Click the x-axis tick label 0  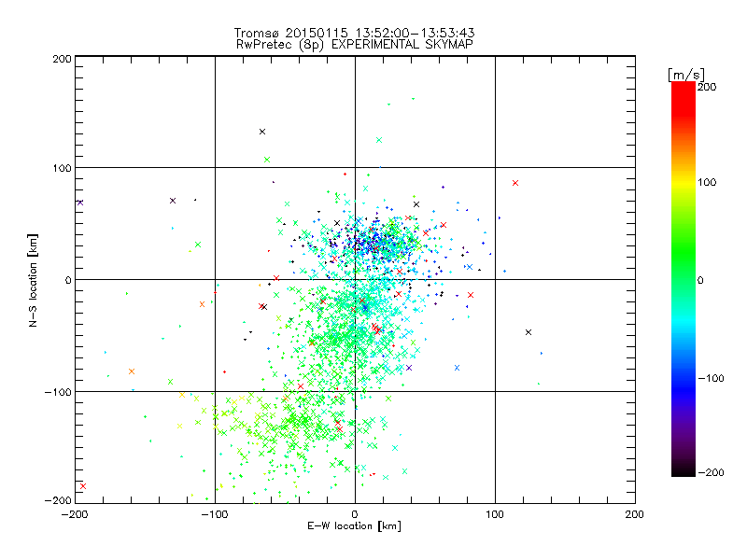tap(355, 514)
